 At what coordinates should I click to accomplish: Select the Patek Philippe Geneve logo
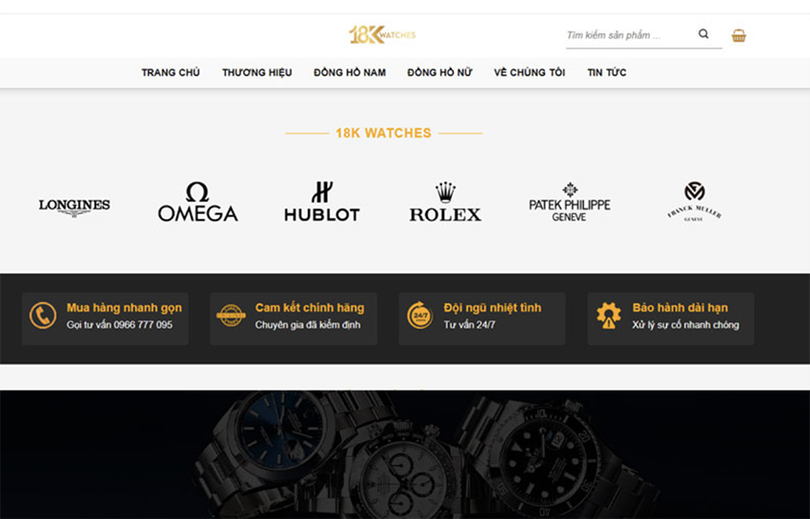(x=569, y=202)
